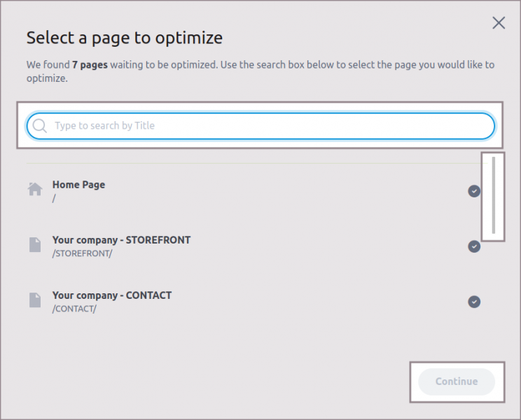The width and height of the screenshot is (521, 420).
Task: Click the '/' path under Home Page
Action: click(x=54, y=198)
